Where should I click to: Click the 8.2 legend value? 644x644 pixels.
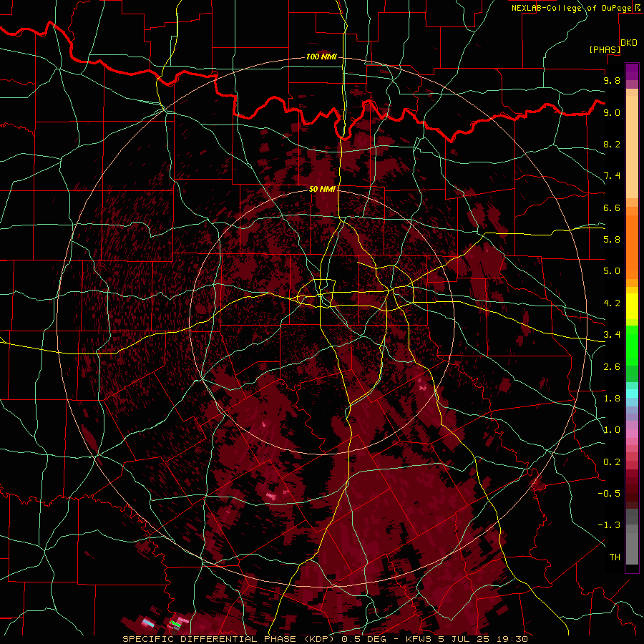tap(612, 144)
